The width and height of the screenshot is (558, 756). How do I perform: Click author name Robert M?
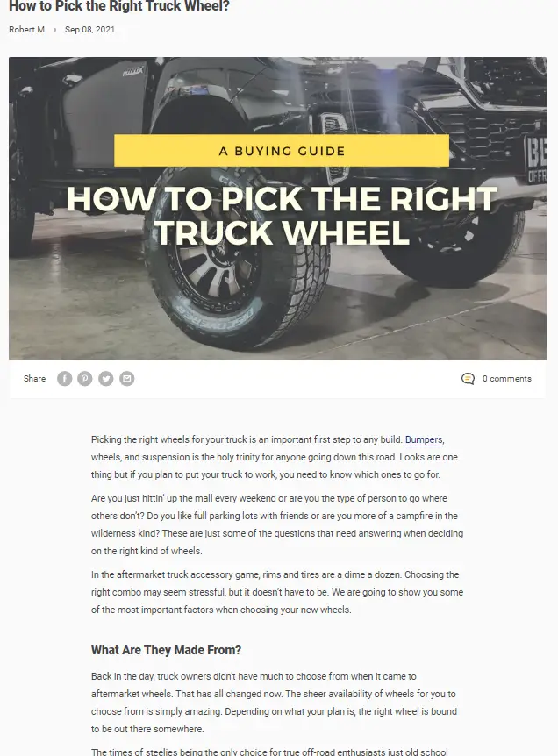pos(26,30)
